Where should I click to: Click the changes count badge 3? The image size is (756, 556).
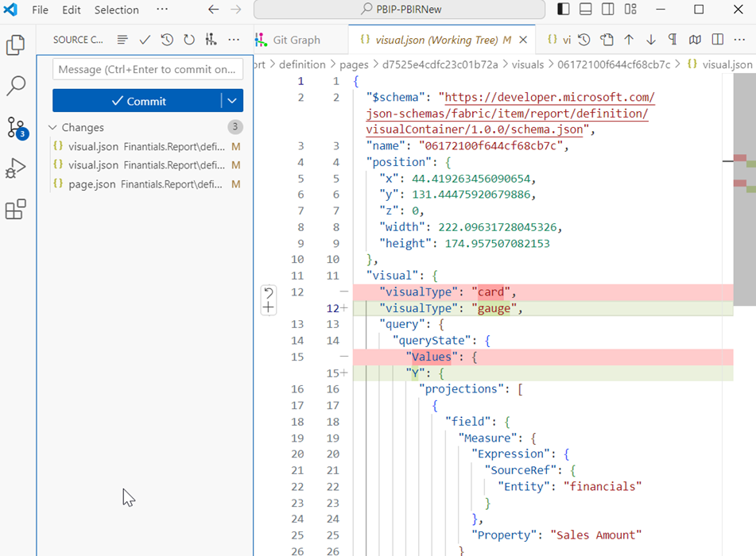[235, 127]
